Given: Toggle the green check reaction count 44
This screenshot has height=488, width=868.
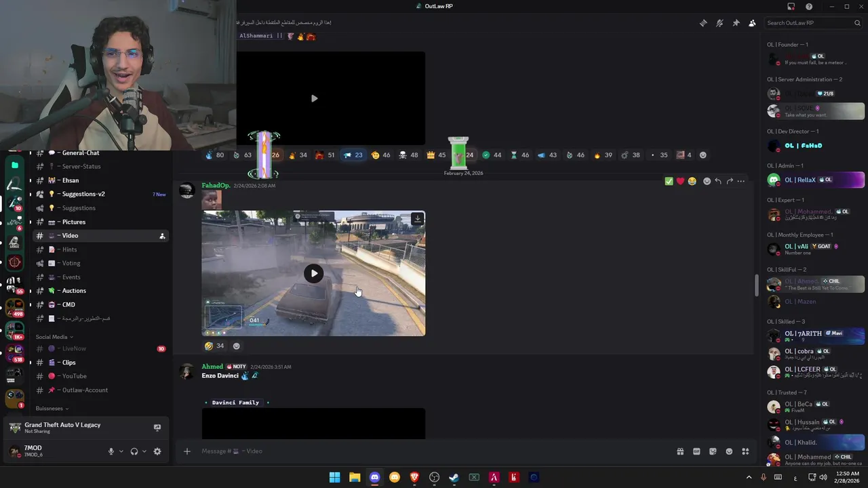Looking at the screenshot, I should 492,155.
